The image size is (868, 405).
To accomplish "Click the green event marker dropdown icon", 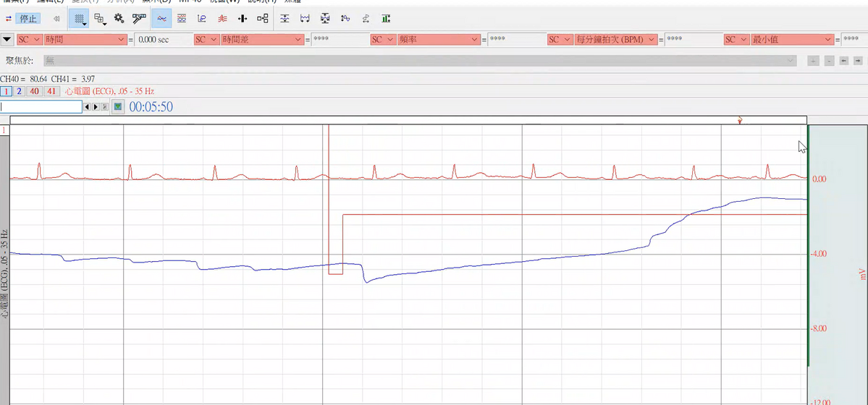I will coord(118,107).
